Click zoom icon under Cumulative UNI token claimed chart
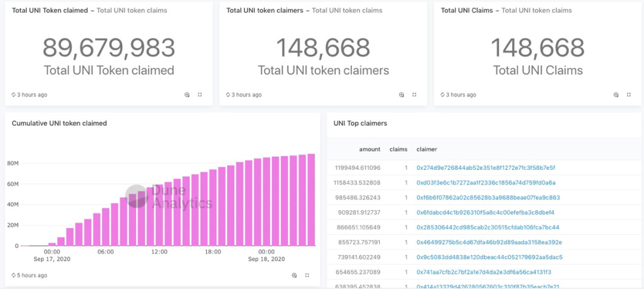 coord(294,275)
